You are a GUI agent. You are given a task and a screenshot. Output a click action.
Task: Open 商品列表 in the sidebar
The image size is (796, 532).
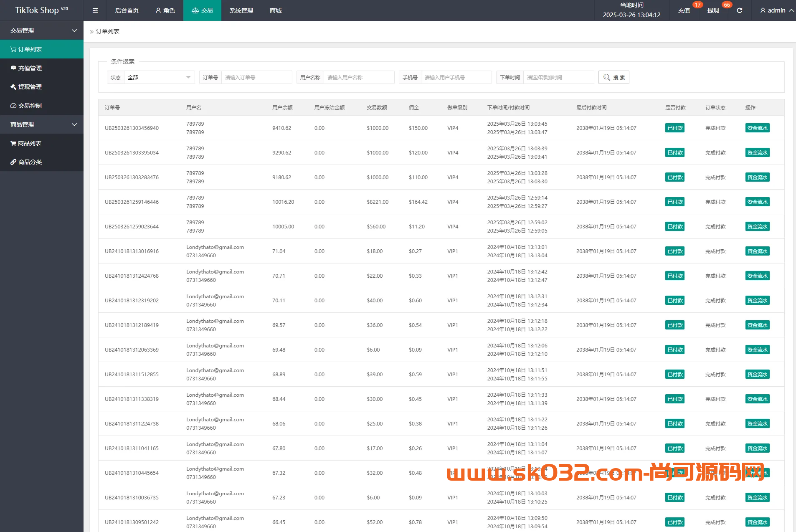pos(30,143)
